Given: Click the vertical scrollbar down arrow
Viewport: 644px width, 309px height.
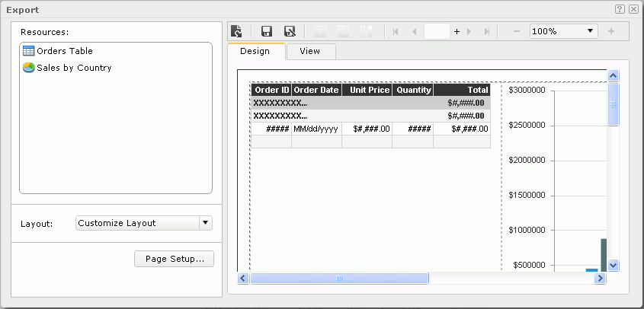Looking at the screenshot, I should [614, 265].
